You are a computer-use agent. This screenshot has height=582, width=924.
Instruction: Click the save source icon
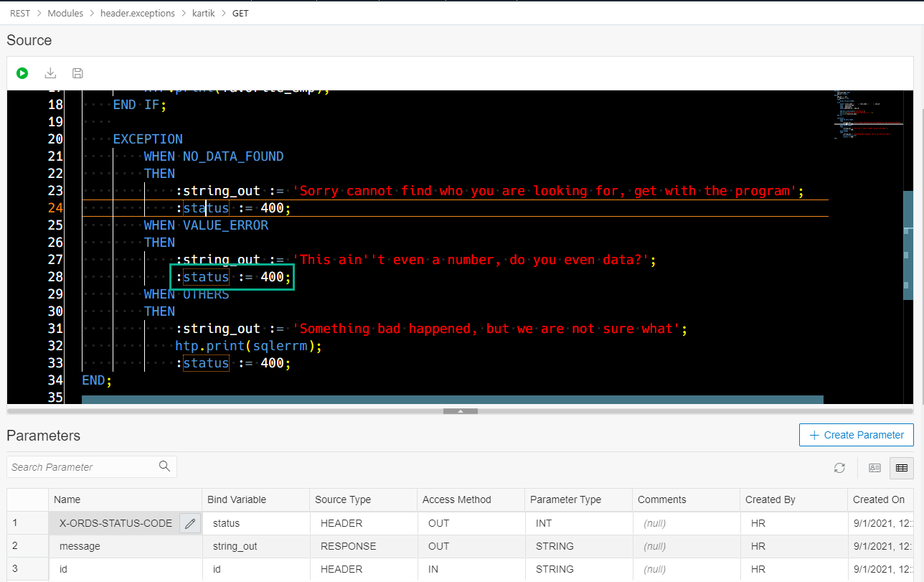pyautogui.click(x=78, y=73)
